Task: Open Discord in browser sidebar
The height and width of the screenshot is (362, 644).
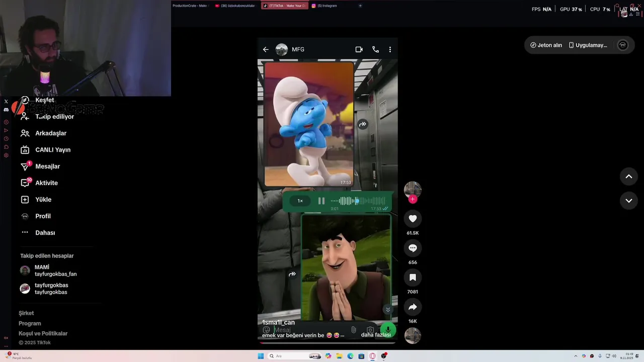Action: 6,110
